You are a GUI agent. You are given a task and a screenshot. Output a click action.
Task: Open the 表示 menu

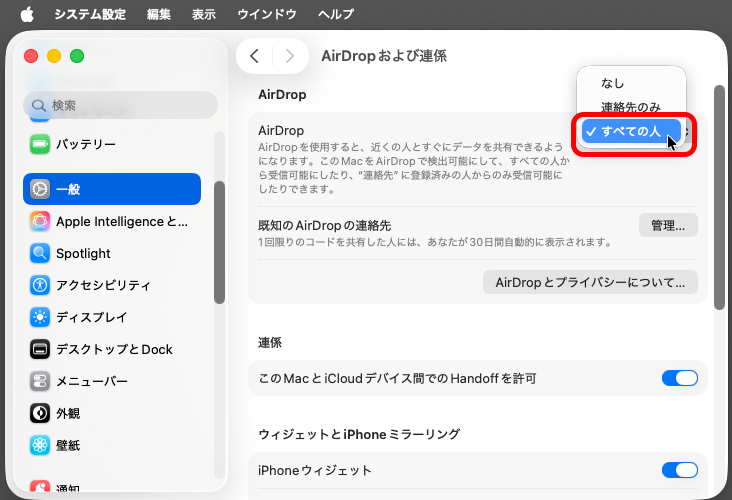click(204, 14)
